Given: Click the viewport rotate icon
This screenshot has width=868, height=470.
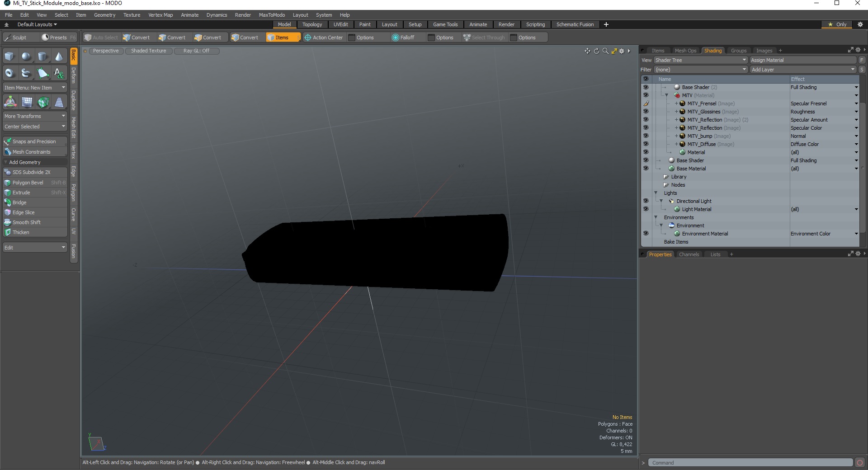Looking at the screenshot, I should click(596, 51).
